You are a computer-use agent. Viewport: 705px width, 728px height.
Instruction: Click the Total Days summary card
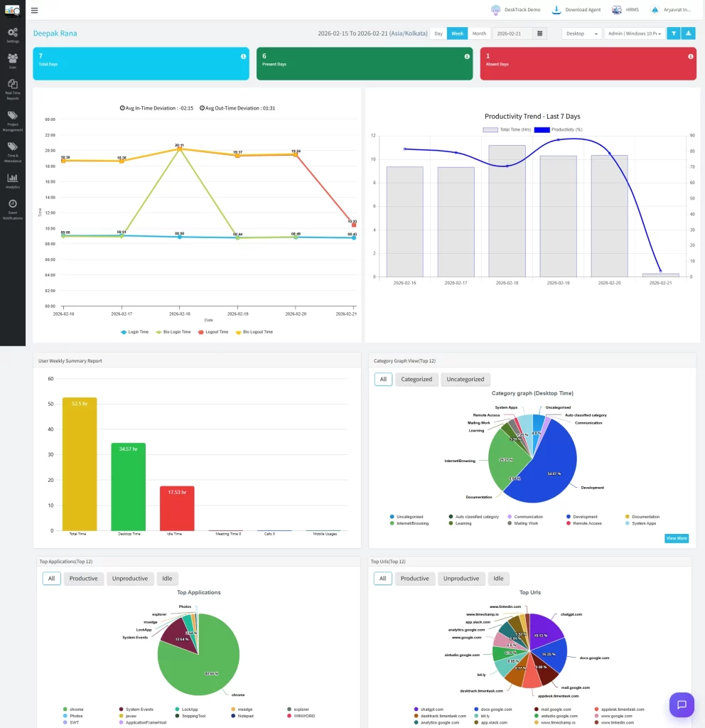(141, 63)
